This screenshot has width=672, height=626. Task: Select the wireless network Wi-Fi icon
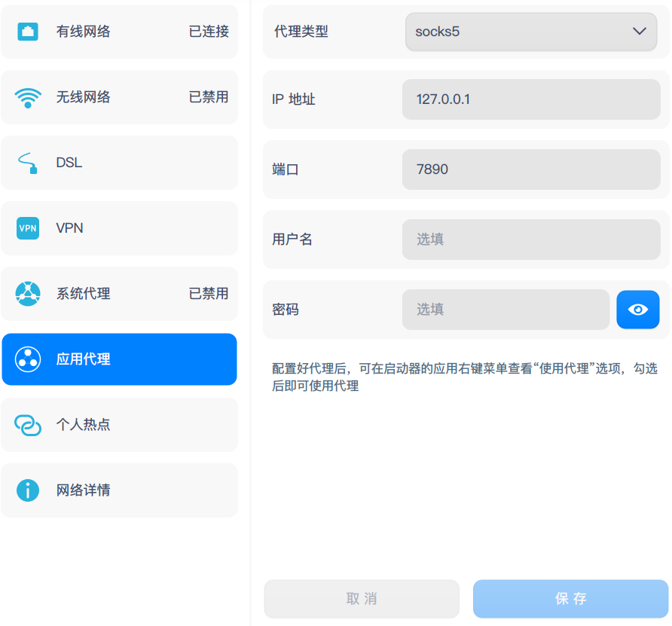click(27, 97)
